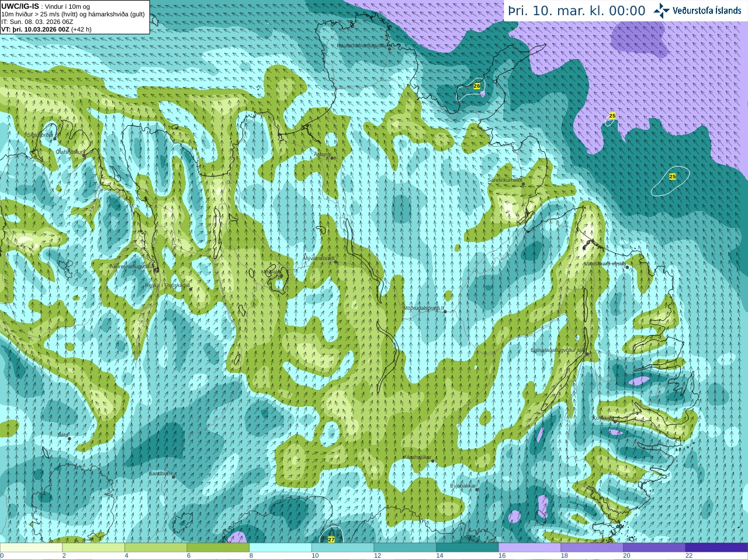Click the Akureyrarflugvöllur station label

pos(132,267)
